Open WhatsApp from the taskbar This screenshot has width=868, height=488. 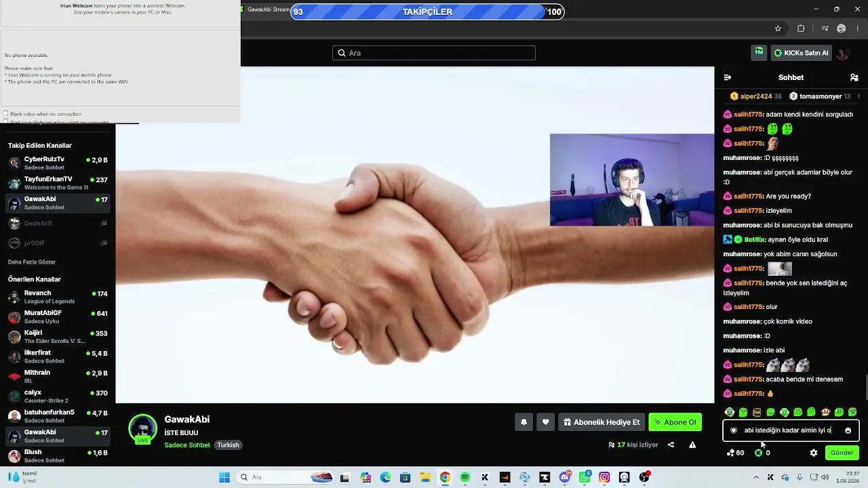pyautogui.click(x=585, y=477)
